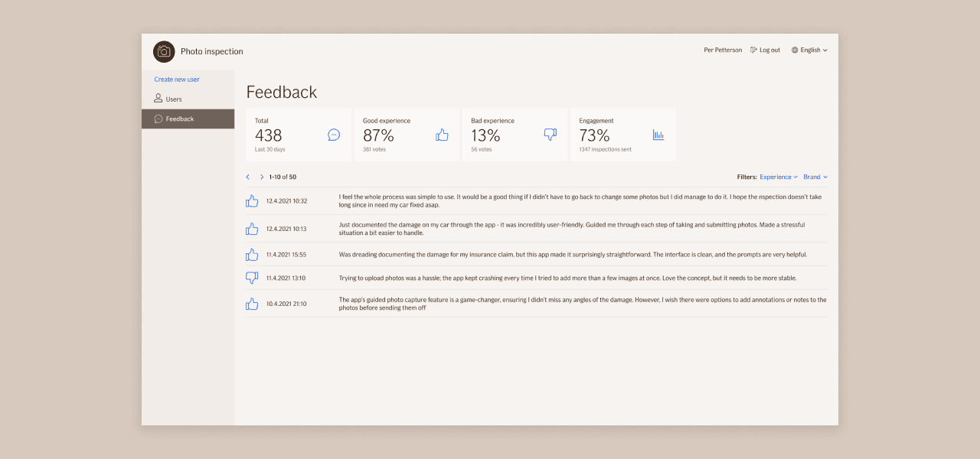This screenshot has height=459, width=980.
Task: Click the Feedback speech bubble sidebar icon
Action: pyautogui.click(x=158, y=119)
